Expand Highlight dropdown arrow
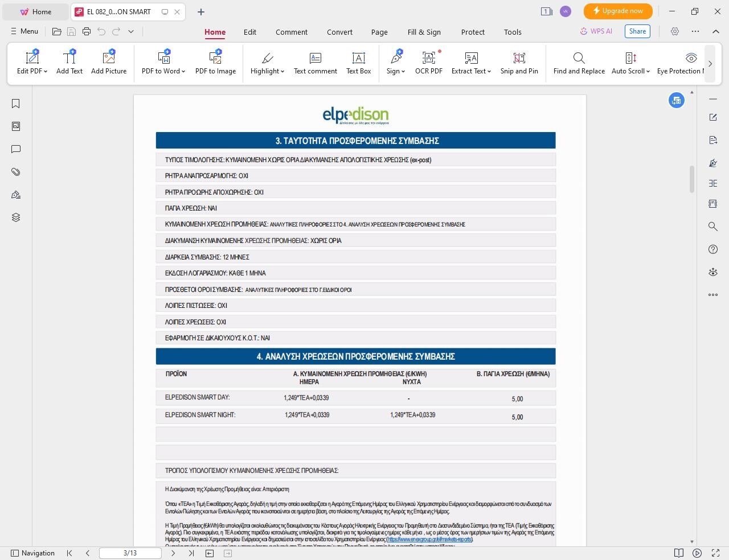Viewport: 729px width, 560px height. (282, 72)
